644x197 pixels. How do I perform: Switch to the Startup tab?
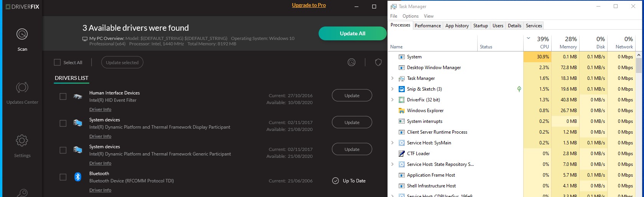[x=481, y=26]
